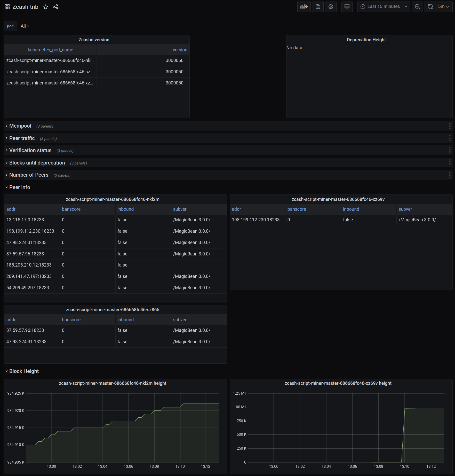Select the nkl pod row in version table
Screen dimensions: 455x476
point(97,60)
